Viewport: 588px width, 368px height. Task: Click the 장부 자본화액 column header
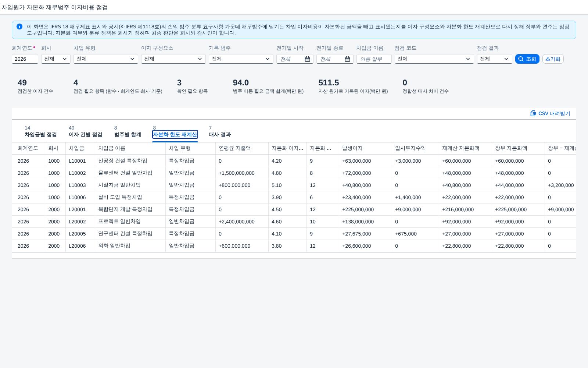[x=518, y=148]
